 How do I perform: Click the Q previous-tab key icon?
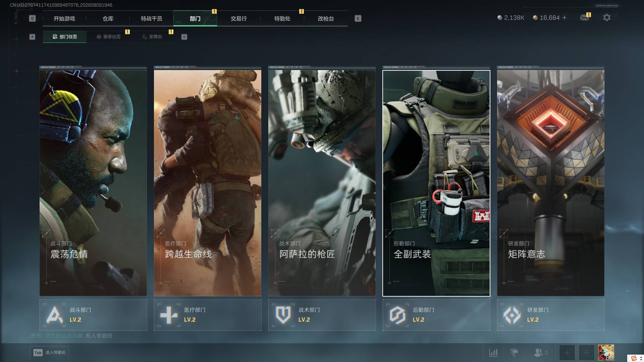tap(32, 18)
